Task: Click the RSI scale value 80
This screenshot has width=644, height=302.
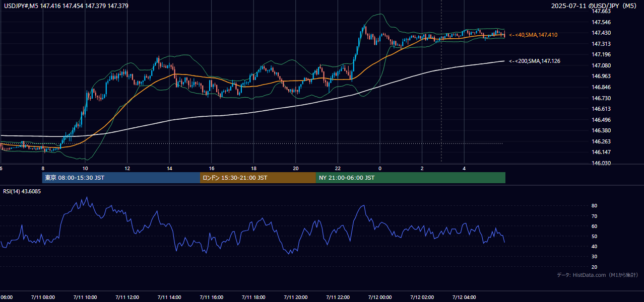Action: pos(594,206)
